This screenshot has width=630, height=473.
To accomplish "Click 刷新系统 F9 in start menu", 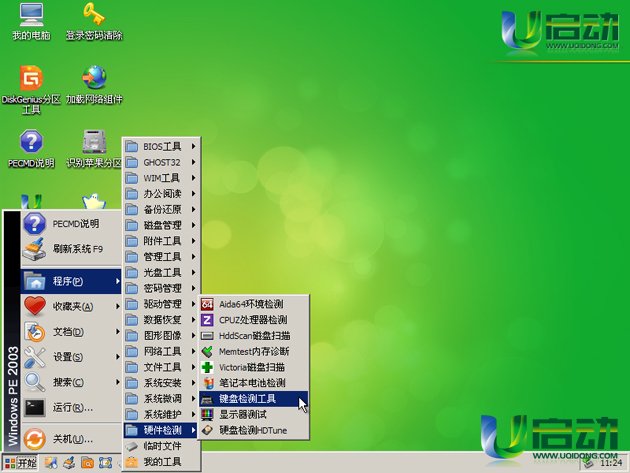I will tap(71, 249).
